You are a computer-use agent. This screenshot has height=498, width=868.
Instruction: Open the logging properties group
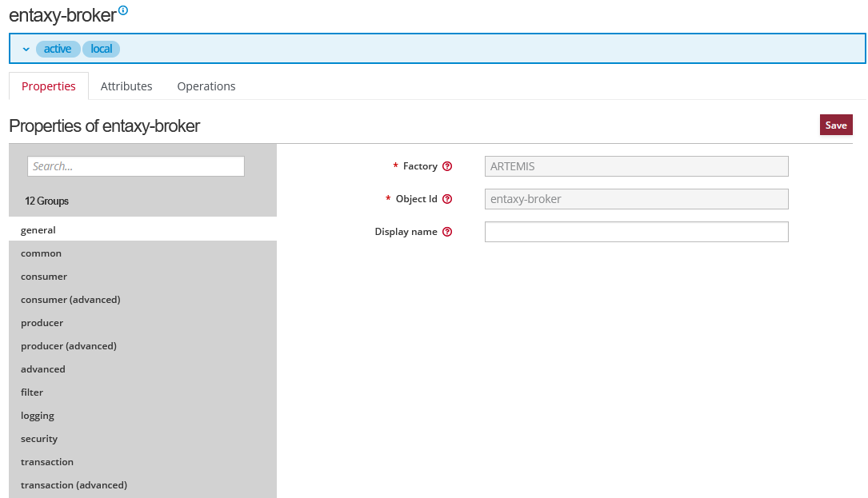click(38, 416)
